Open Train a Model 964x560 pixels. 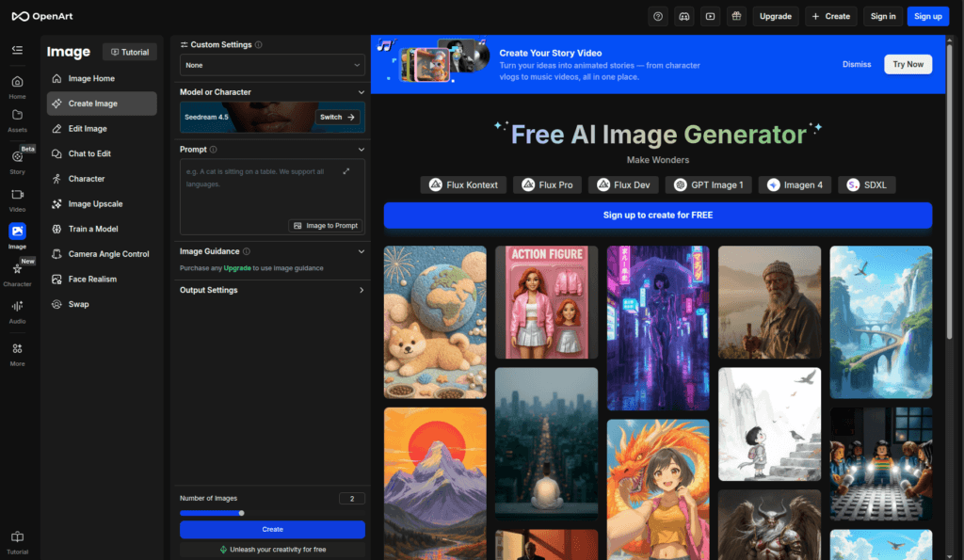click(102, 229)
